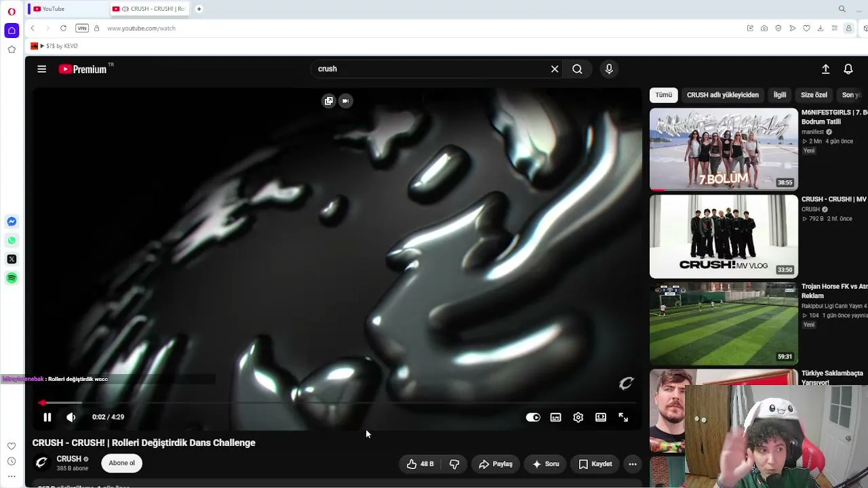Open the sidebar heart pinboards icon
This screenshot has width=868, height=488.
point(12,446)
